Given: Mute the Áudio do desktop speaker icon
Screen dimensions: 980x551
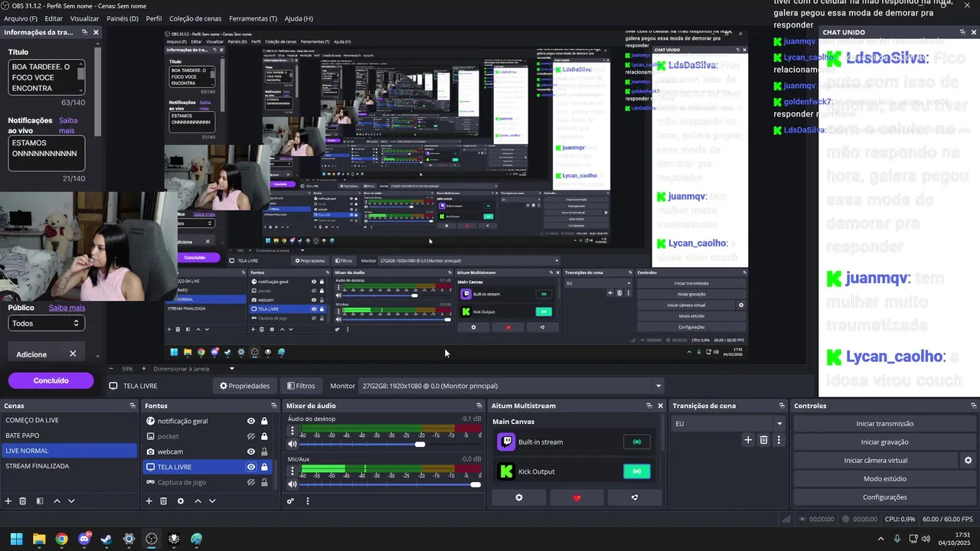Looking at the screenshot, I should click(x=292, y=444).
